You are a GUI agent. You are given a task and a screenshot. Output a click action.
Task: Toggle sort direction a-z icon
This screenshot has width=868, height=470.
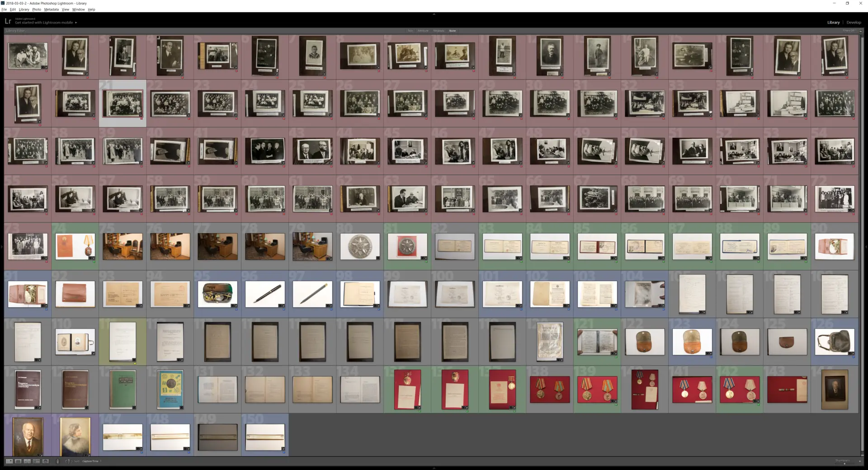pos(68,461)
